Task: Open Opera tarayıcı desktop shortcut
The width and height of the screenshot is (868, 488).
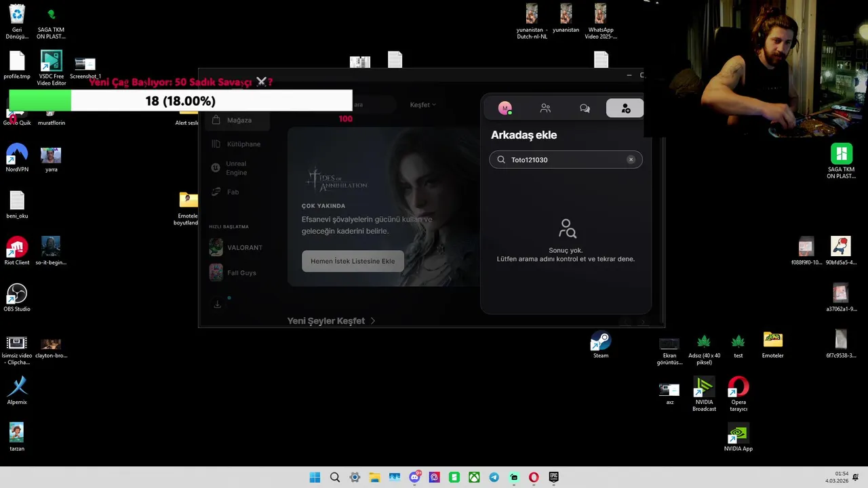Action: click(738, 394)
